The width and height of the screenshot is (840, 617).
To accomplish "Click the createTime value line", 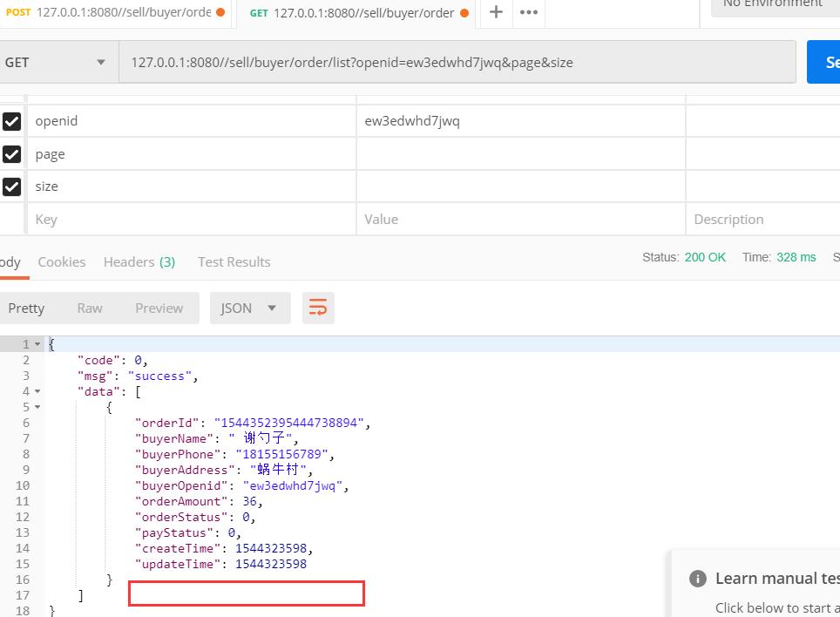I will point(270,548).
